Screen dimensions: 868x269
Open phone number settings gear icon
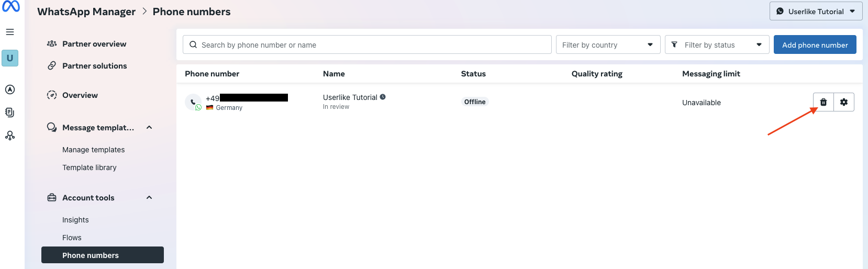(x=844, y=102)
